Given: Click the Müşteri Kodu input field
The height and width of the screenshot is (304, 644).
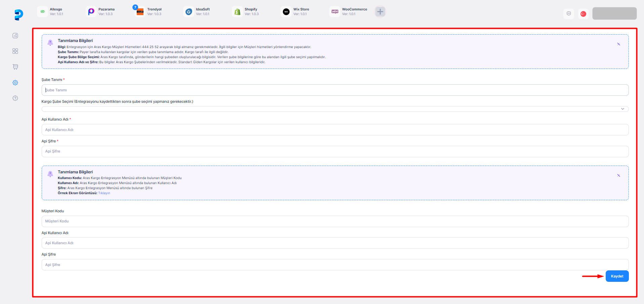Looking at the screenshot, I should (335, 221).
